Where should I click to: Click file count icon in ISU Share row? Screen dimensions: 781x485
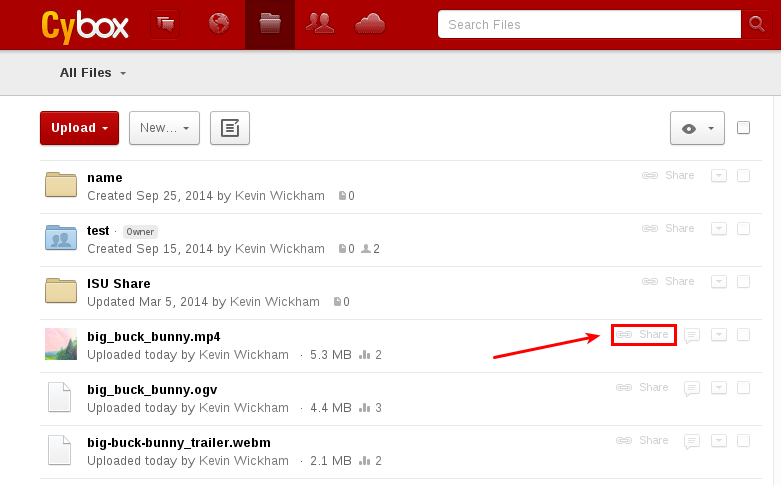coord(337,302)
